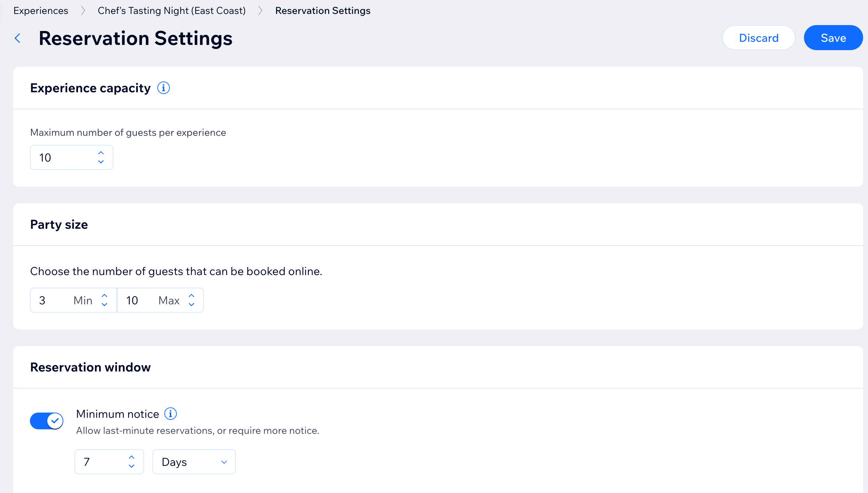
Task: Increase maximum guests per experience
Action: click(x=101, y=153)
